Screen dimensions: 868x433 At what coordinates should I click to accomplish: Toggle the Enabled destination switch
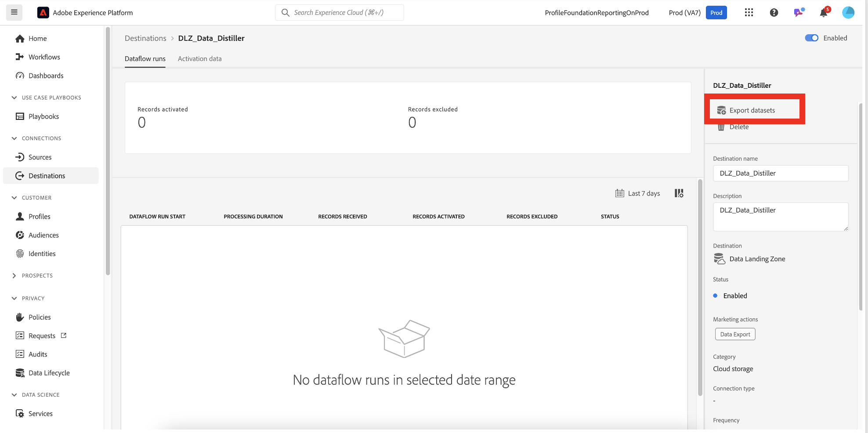[x=811, y=38]
